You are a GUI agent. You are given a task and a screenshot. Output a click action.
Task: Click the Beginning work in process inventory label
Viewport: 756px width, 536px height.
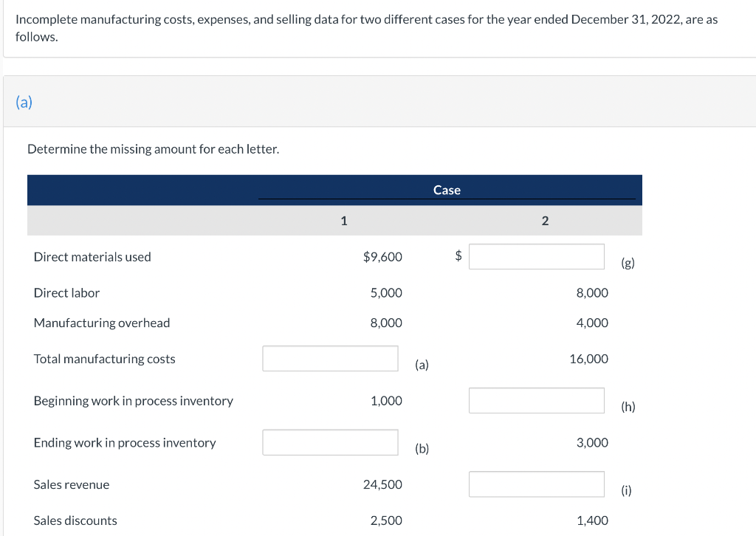134,401
